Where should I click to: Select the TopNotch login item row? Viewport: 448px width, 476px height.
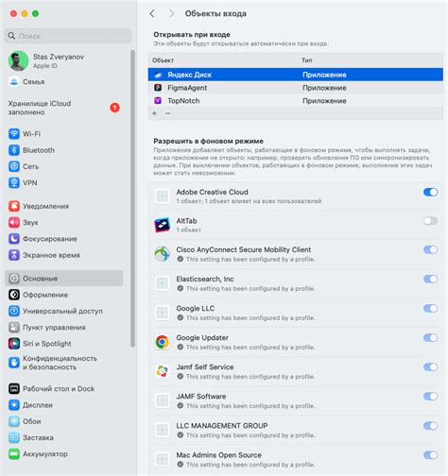[x=296, y=101]
